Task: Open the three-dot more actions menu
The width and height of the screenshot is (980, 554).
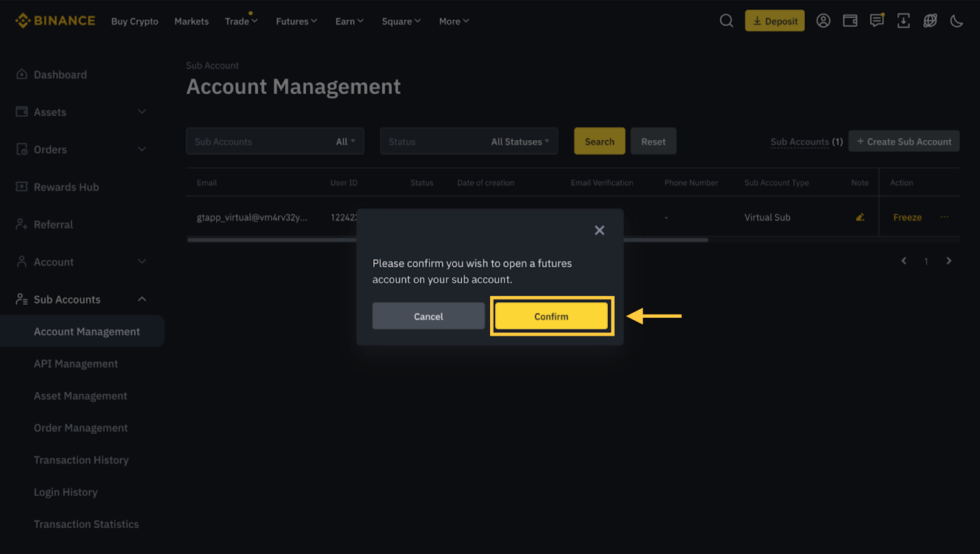Action: 944,217
